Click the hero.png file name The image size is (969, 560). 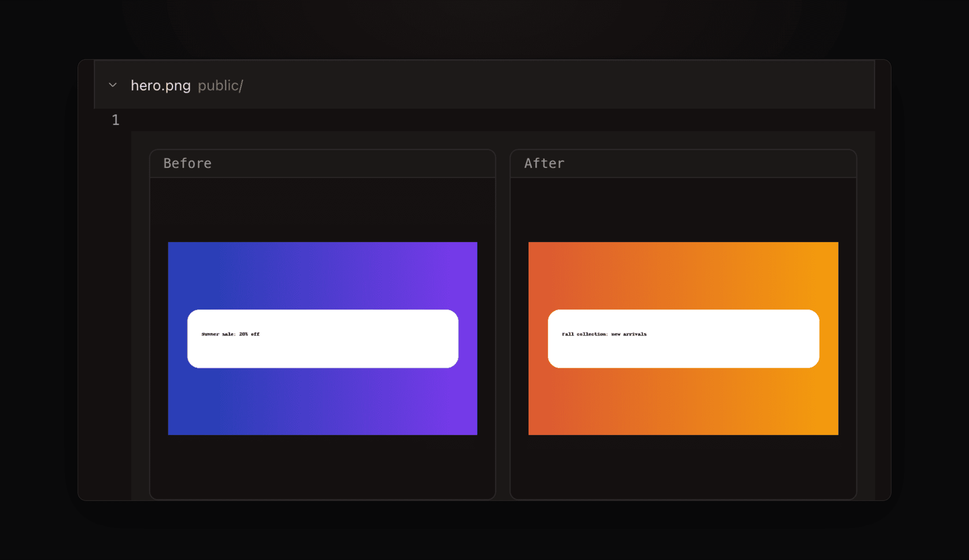pyautogui.click(x=161, y=85)
